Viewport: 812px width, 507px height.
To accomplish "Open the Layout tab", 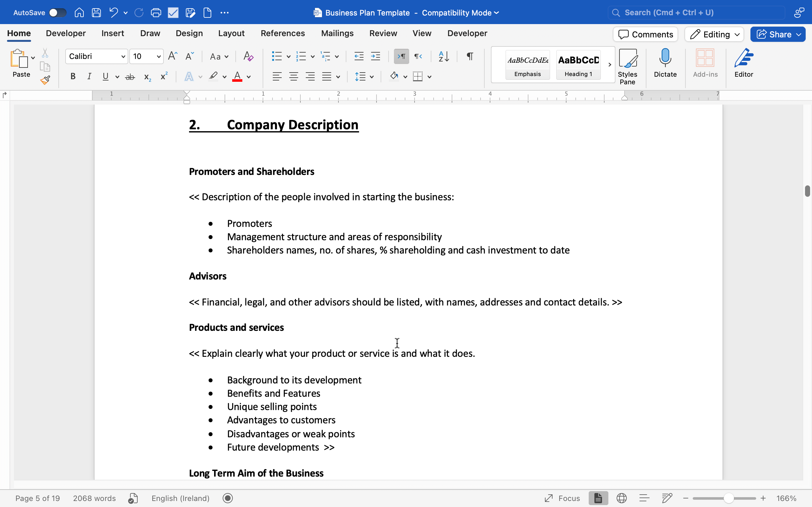I will click(231, 33).
